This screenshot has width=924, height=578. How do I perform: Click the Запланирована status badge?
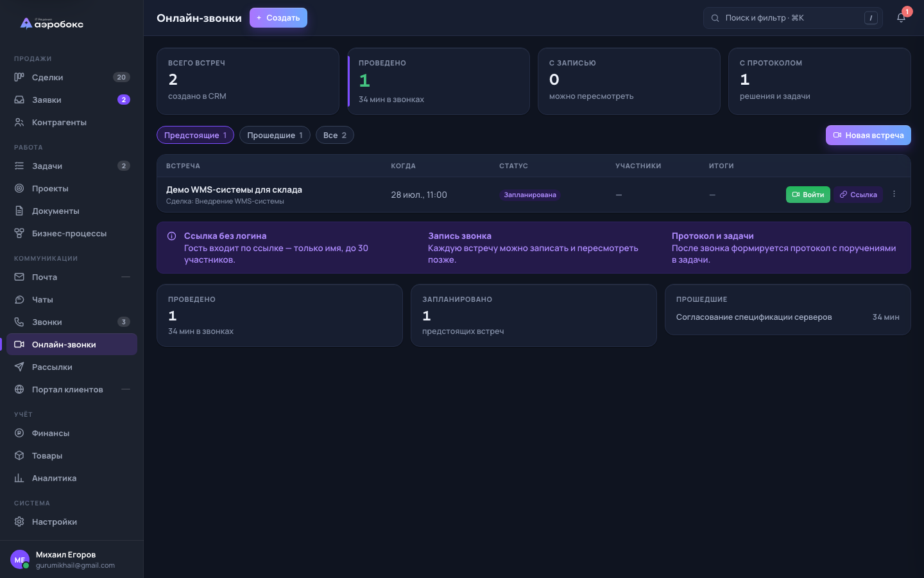tap(530, 195)
